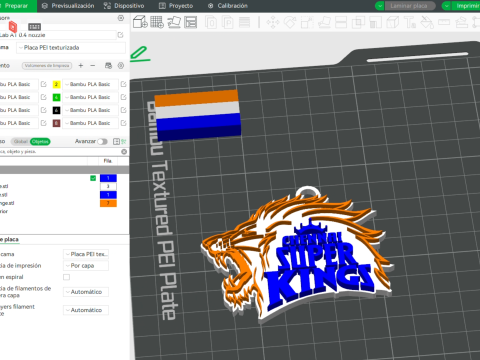Select the Move tool in the toolbar

click(x=273, y=22)
